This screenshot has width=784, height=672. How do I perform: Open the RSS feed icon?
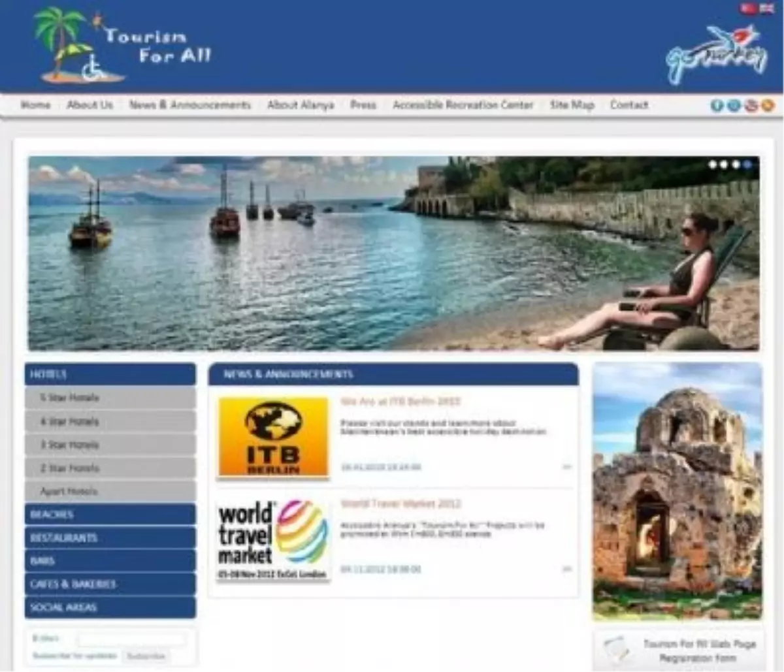coord(767,104)
